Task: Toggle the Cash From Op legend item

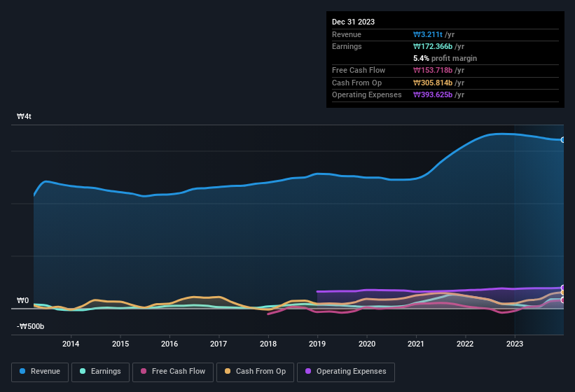Action: [254, 371]
